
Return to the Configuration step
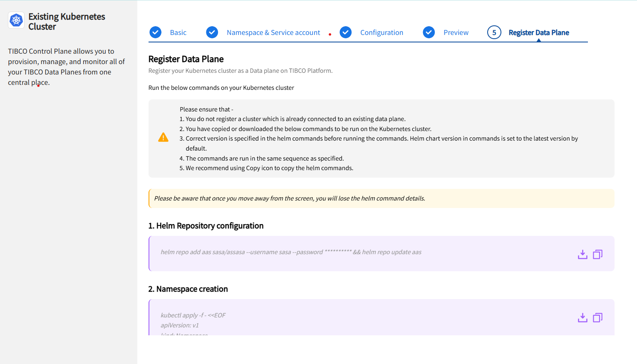382,32
